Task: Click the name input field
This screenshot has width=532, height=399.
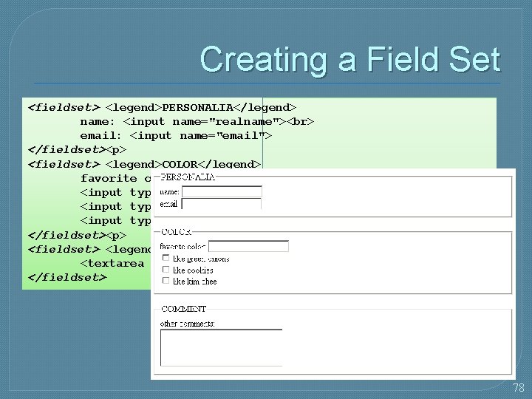Action: [x=222, y=191]
